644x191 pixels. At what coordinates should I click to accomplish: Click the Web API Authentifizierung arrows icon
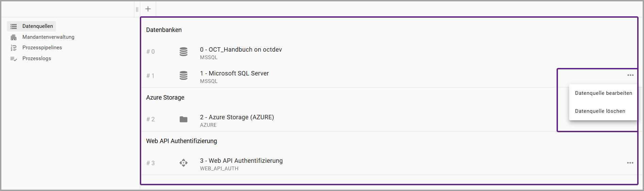[183, 163]
